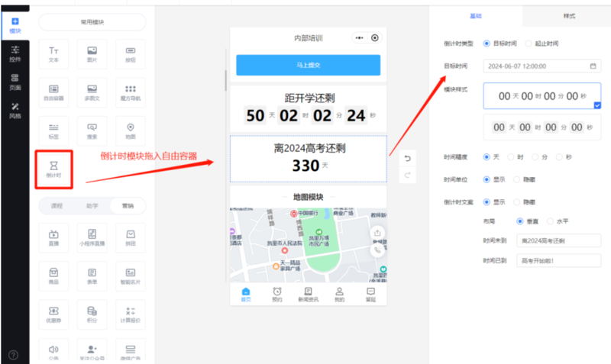
Task: Click the help question mark icon
Action: tap(13, 355)
